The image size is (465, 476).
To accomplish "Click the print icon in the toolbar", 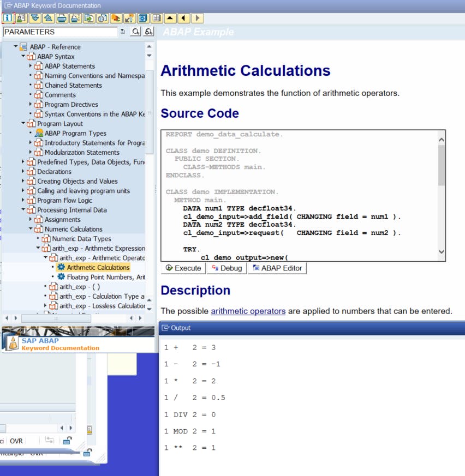I will coord(62,18).
